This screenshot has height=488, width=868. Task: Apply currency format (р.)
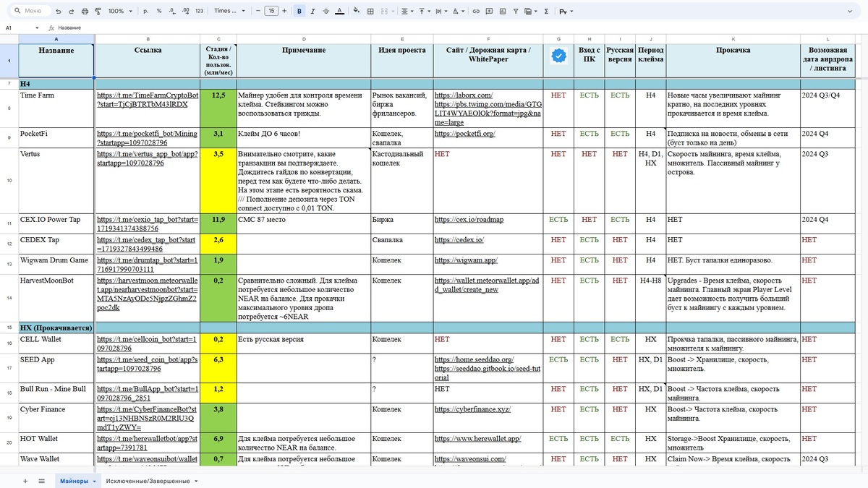tap(145, 11)
